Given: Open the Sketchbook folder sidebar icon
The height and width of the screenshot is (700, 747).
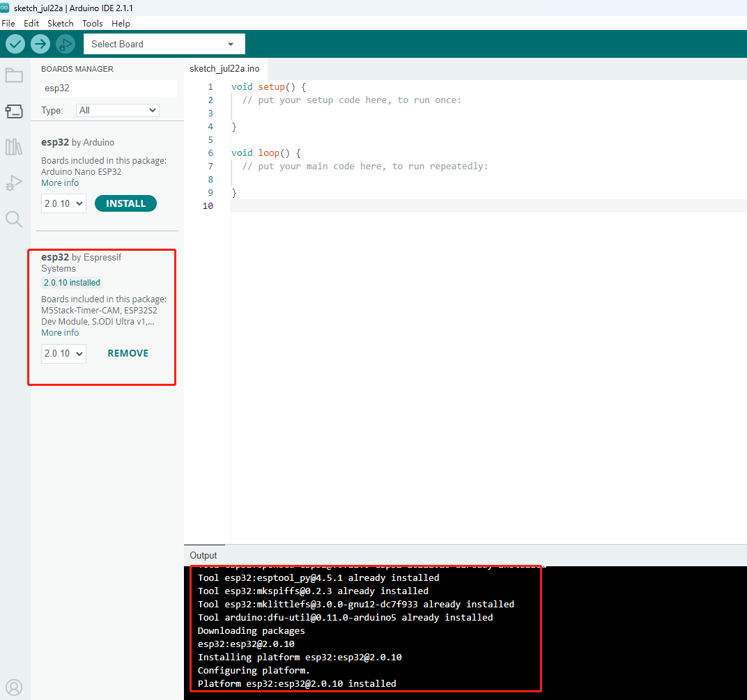Looking at the screenshot, I should pyautogui.click(x=14, y=75).
